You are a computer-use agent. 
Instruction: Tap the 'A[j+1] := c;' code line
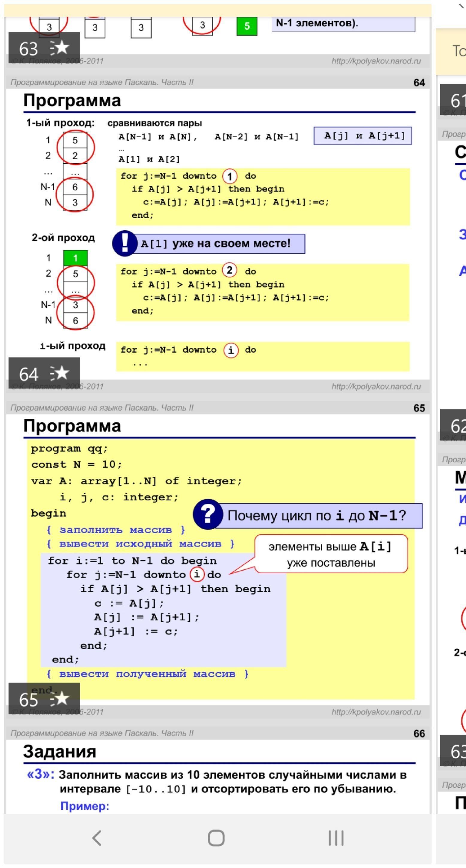pos(136,631)
